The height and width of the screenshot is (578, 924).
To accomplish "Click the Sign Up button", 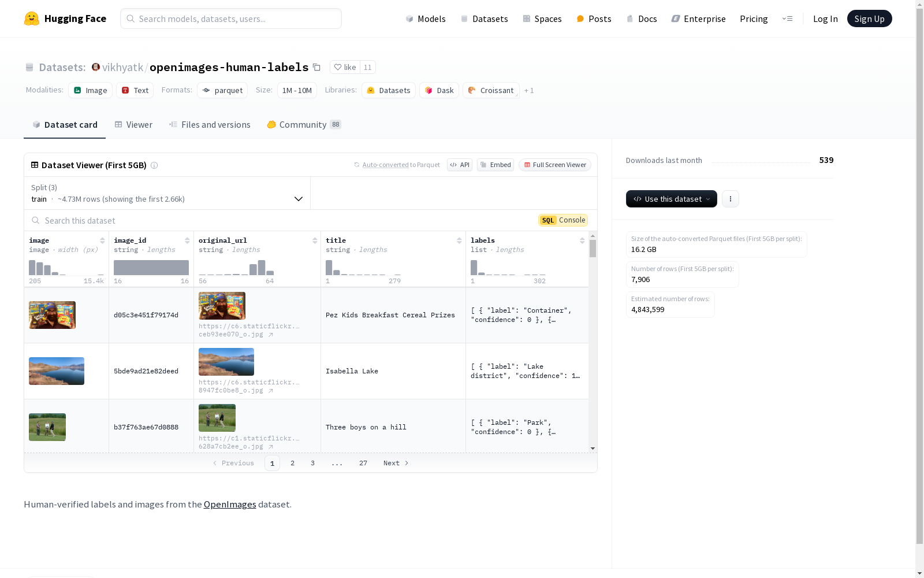I will tap(869, 18).
